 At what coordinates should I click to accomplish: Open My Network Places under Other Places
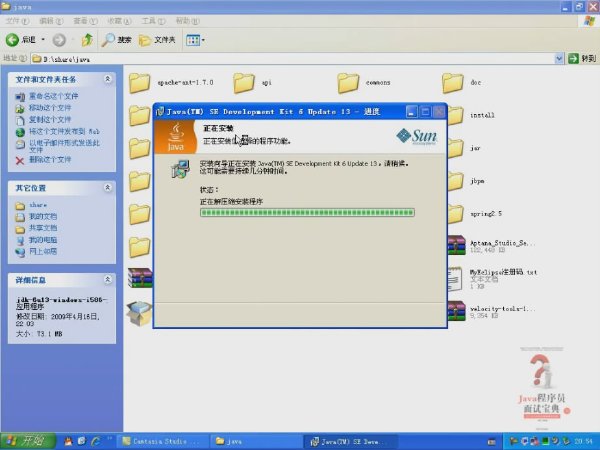point(43,251)
